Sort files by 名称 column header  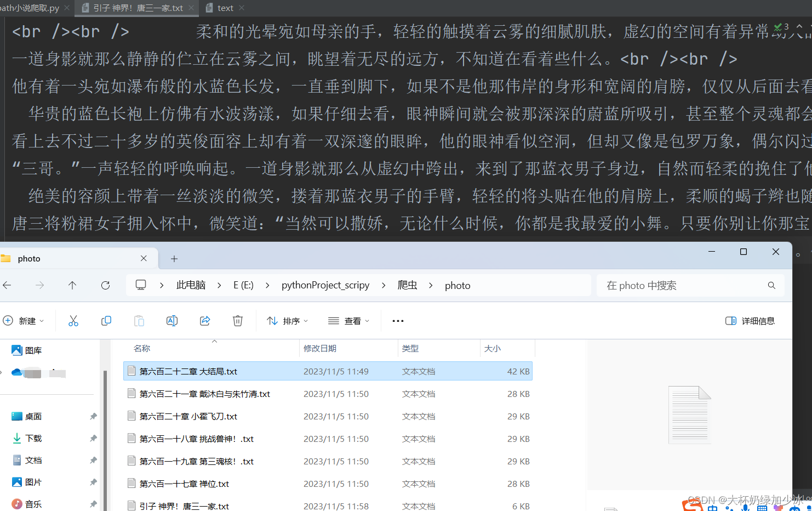pos(142,349)
